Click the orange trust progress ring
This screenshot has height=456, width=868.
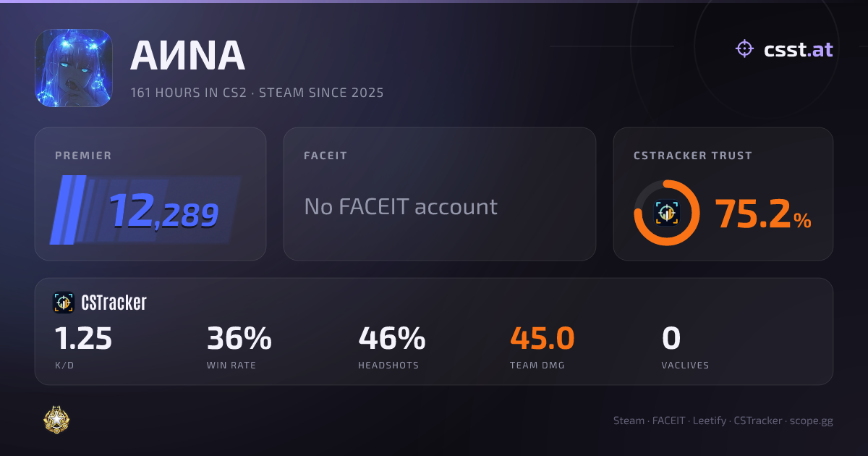(667, 213)
